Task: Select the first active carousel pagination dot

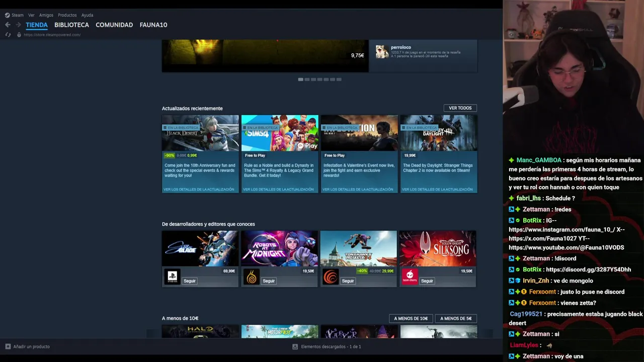Action: tap(300, 79)
